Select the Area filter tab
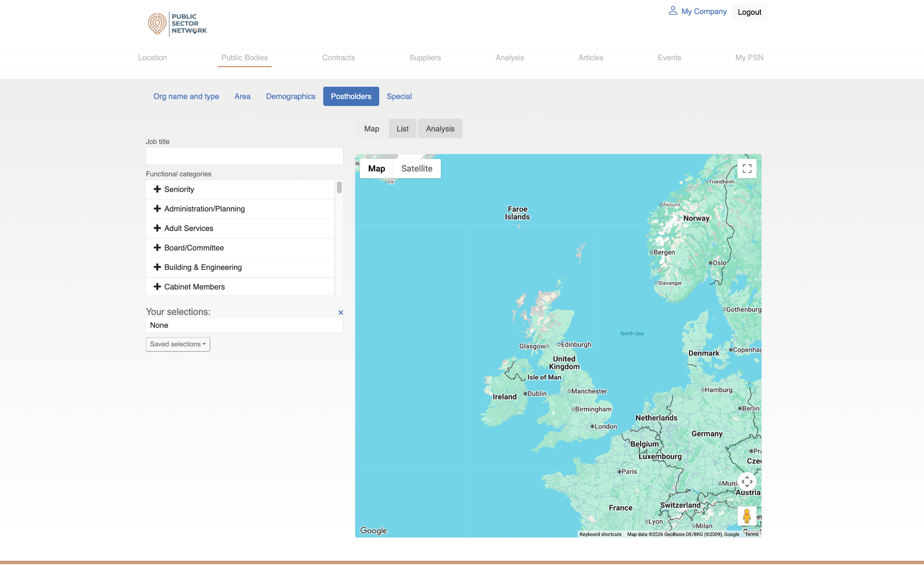 point(243,96)
